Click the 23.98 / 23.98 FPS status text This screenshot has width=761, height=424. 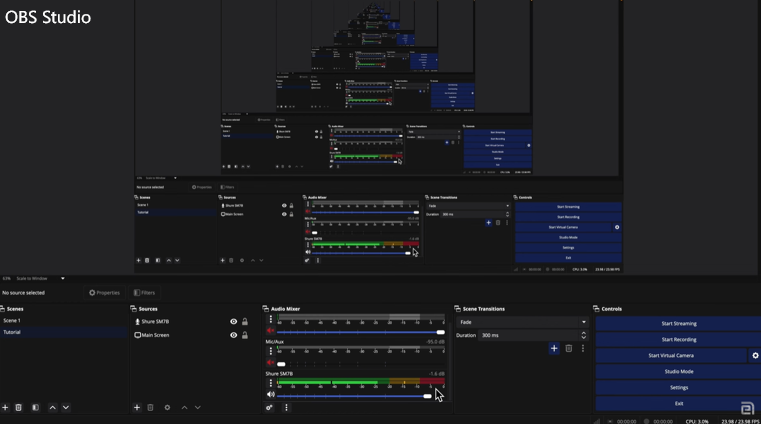click(741, 422)
